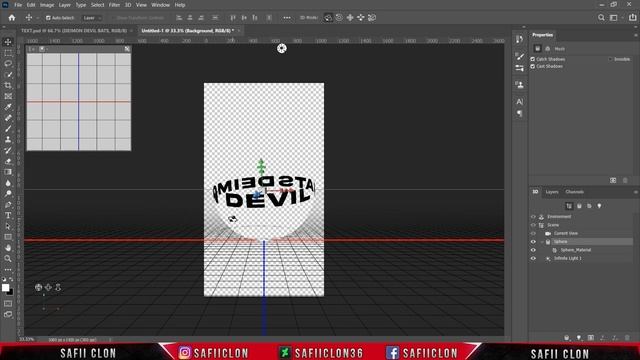The image size is (640, 360).
Task: Hide the Sphere mesh
Action: pos(533,242)
